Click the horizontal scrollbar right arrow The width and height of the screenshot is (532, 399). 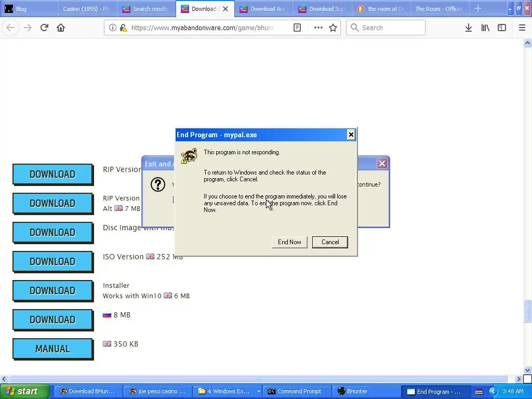tap(518, 379)
